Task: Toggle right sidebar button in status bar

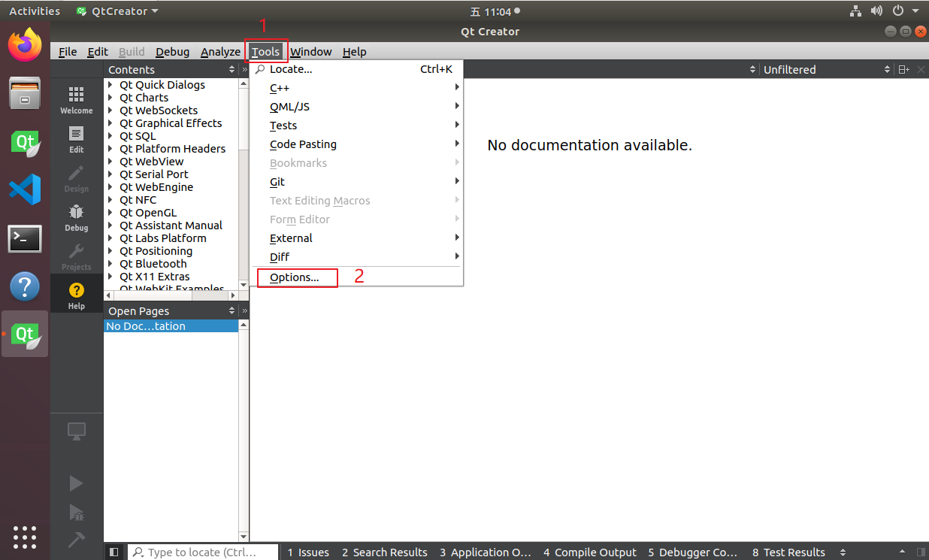Action: pyautogui.click(x=921, y=552)
